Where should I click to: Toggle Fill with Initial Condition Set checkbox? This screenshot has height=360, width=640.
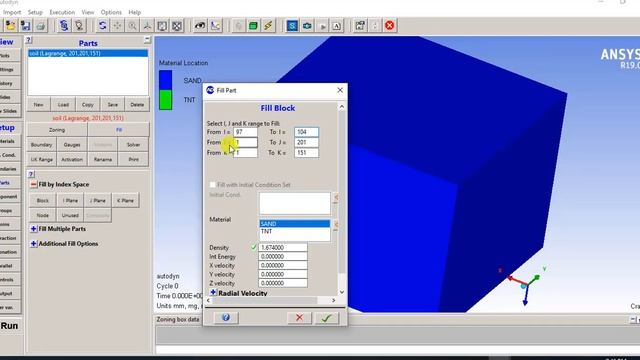pos(213,184)
